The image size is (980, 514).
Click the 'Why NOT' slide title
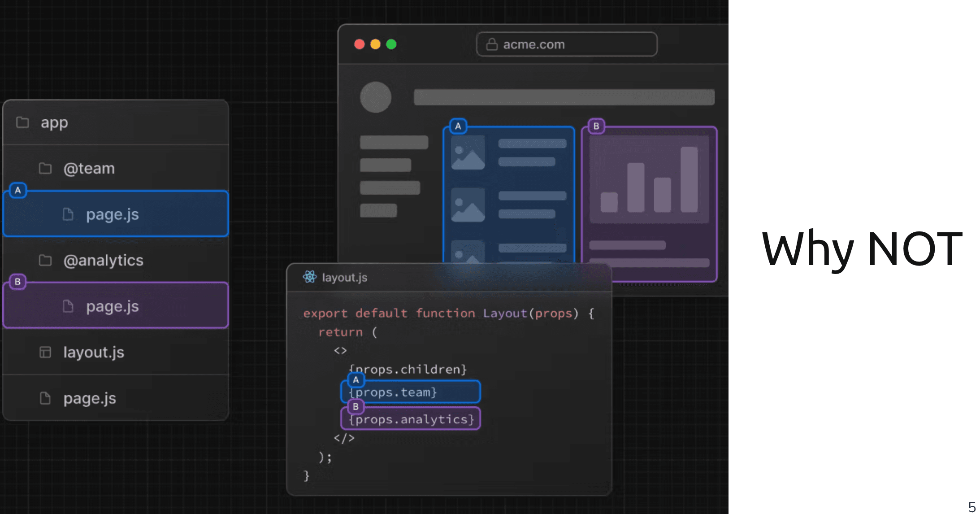pyautogui.click(x=862, y=249)
